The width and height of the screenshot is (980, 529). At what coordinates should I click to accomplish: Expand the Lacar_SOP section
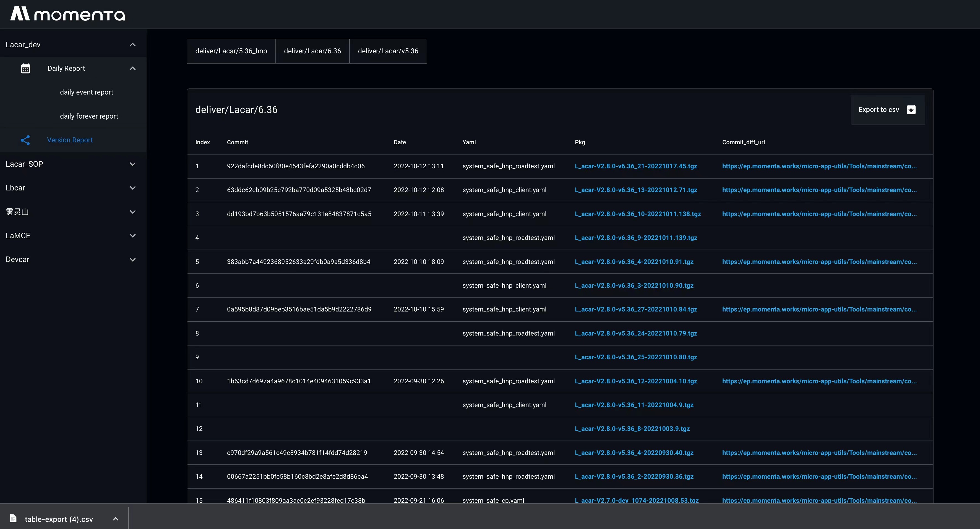pos(73,164)
